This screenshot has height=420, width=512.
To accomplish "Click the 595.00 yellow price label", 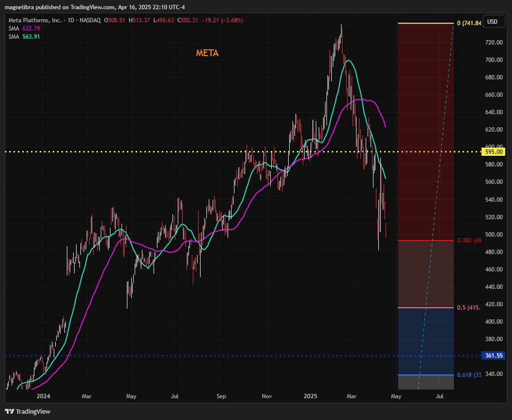I will (494, 151).
